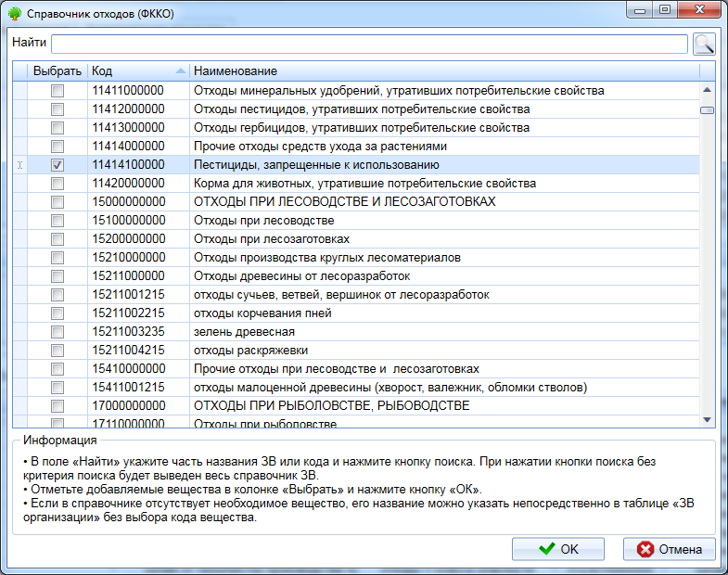728x575 pixels.
Task: Uncheck the checkbox for code 11414100000
Action: click(57, 165)
